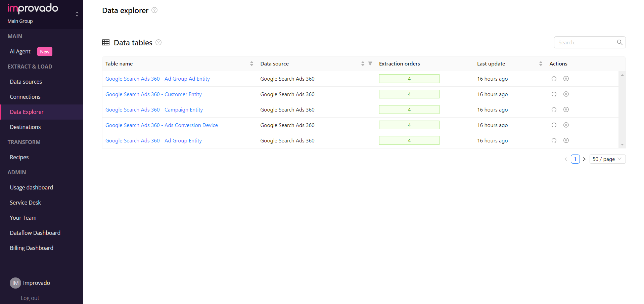The height and width of the screenshot is (304, 644).
Task: Log out of Improvado
Action: (30, 298)
